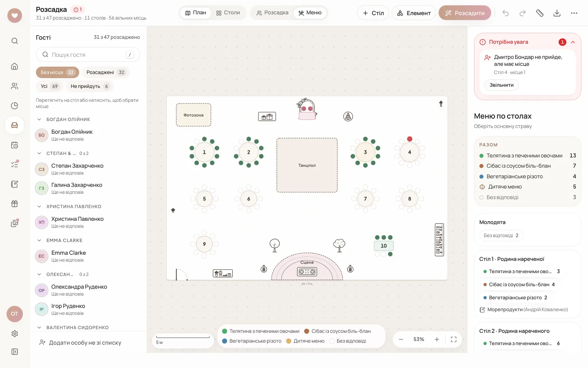The image size is (588, 368).
Task: Click the 'Звільнити' button
Action: [501, 85]
